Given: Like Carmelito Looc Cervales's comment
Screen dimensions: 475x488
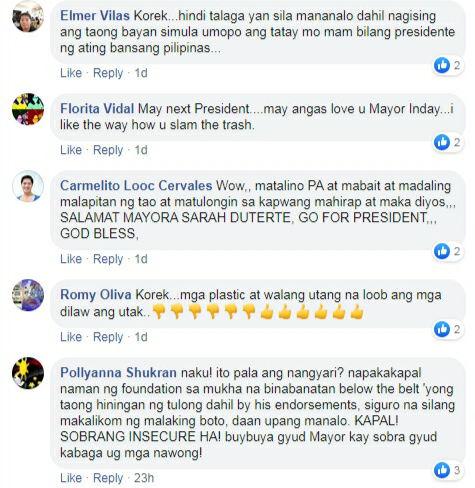Looking at the screenshot, I should 71,259.
